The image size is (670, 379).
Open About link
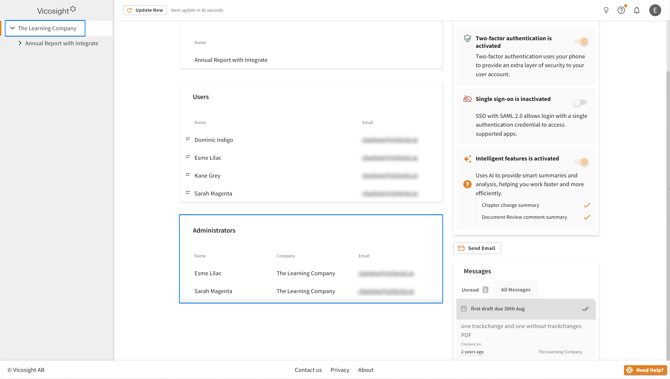click(x=366, y=370)
